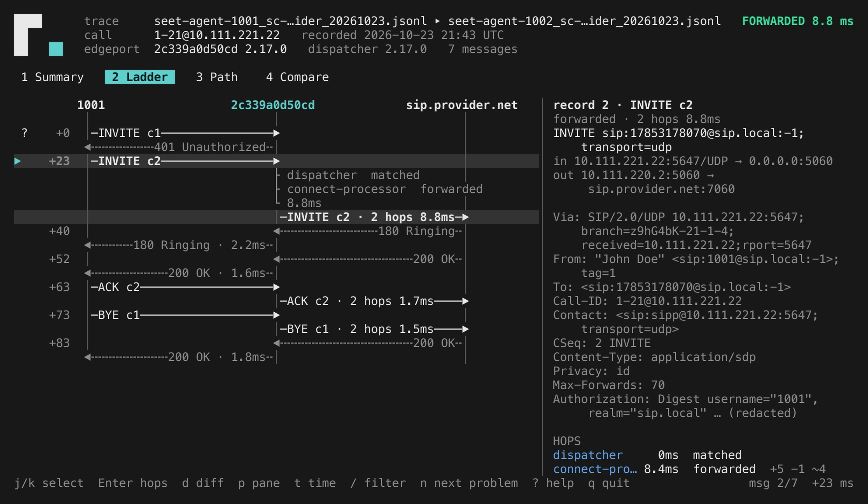Click the msg 2/7 status indicator
The image size is (868, 504).
pos(773,483)
